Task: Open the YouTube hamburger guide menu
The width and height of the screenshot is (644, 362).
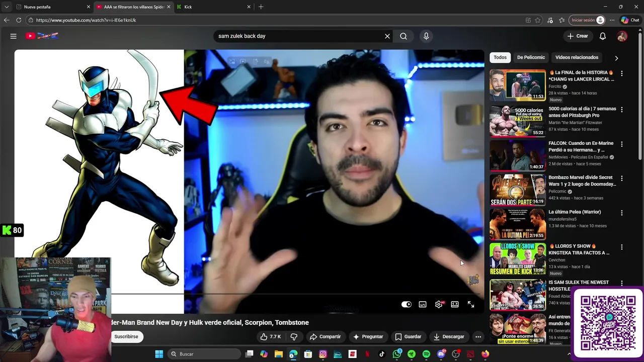Action: pos(14,36)
